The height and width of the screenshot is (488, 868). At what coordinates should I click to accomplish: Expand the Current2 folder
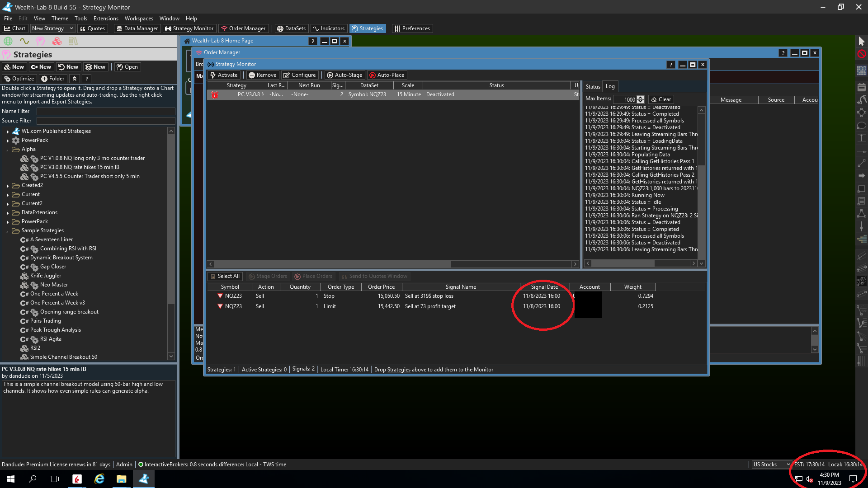pos(8,204)
